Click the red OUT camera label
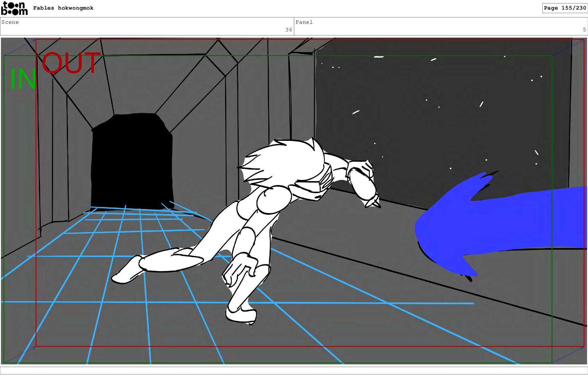 [71, 63]
